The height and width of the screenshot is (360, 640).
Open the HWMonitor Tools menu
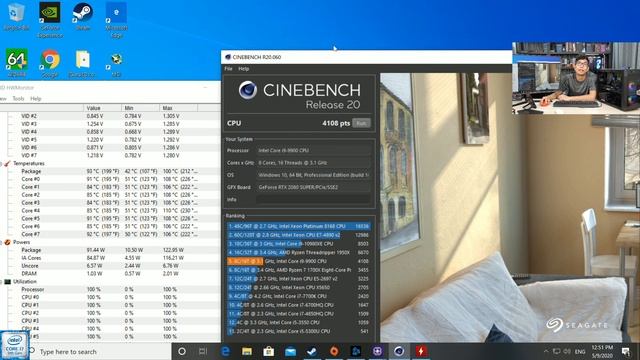click(18, 99)
